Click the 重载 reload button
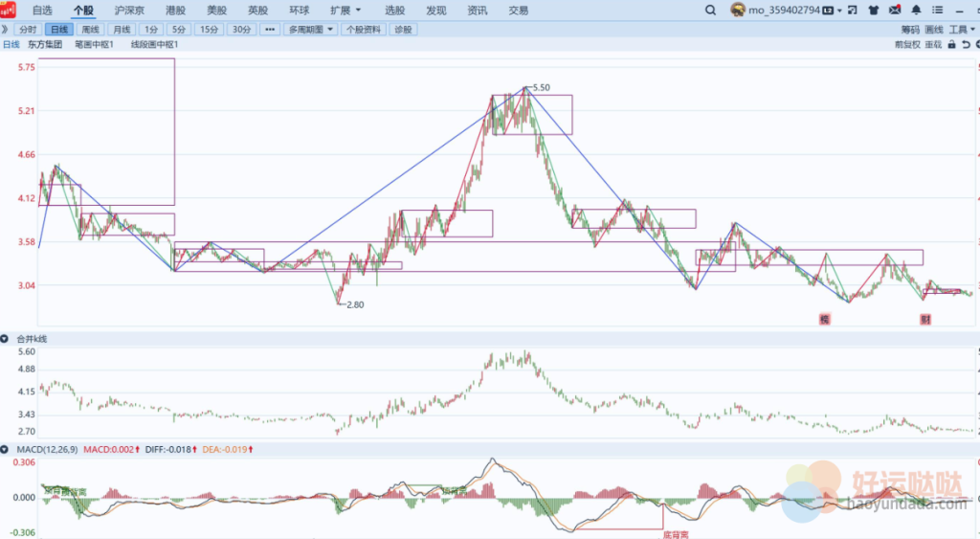Screen dimensions: 980x539 click(x=933, y=44)
